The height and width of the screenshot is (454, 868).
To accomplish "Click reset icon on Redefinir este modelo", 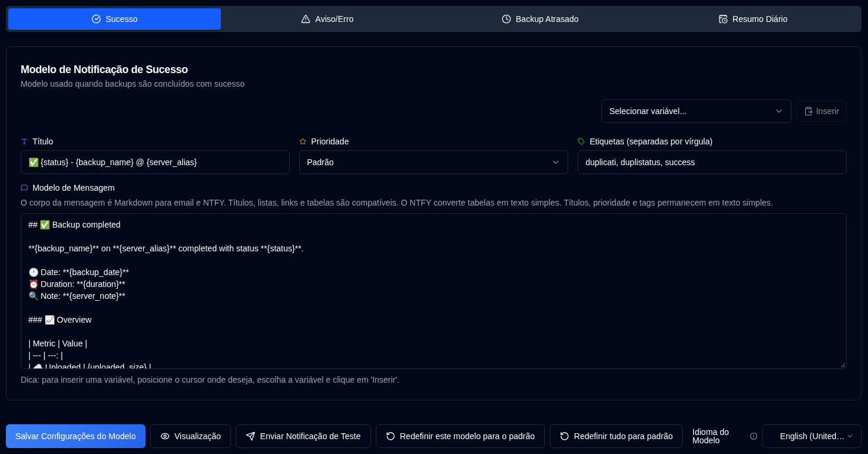I will [391, 436].
